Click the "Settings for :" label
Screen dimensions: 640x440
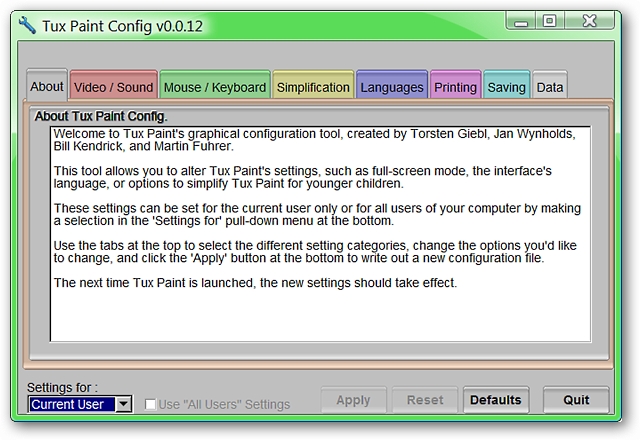pyautogui.click(x=62, y=387)
